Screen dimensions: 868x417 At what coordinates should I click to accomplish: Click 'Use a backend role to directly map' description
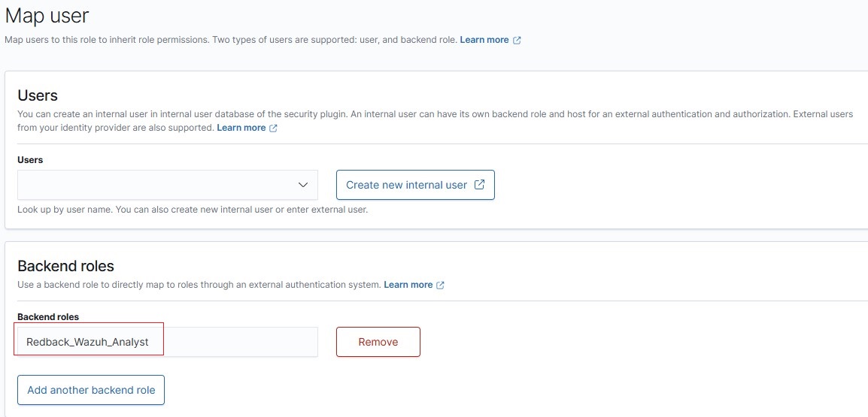pos(199,285)
